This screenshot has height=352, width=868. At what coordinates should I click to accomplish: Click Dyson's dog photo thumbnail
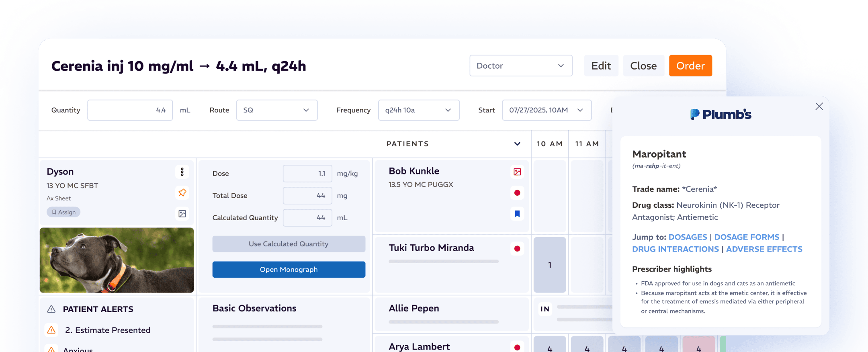(117, 260)
